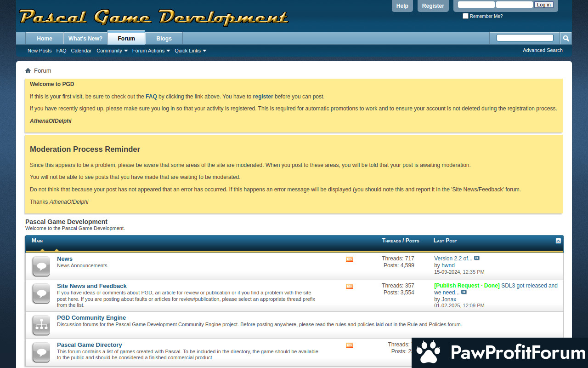Click Site News and Feedback status icon
The image size is (588, 368).
point(41,293)
